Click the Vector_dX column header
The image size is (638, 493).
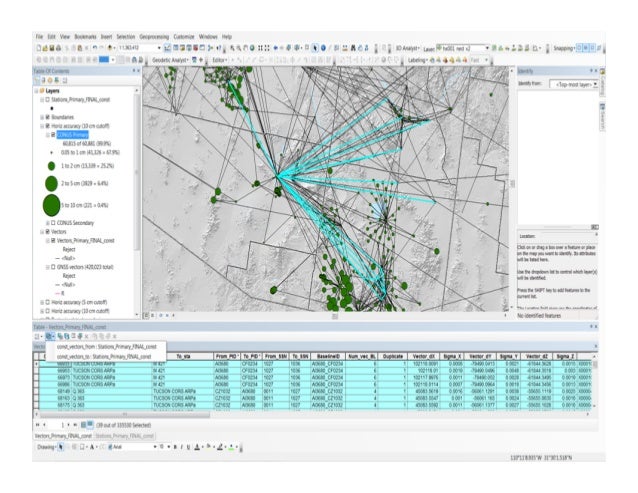pos(423,356)
